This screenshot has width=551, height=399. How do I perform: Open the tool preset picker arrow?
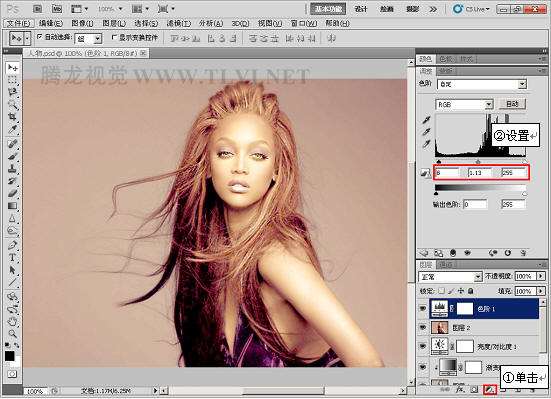[x=27, y=38]
